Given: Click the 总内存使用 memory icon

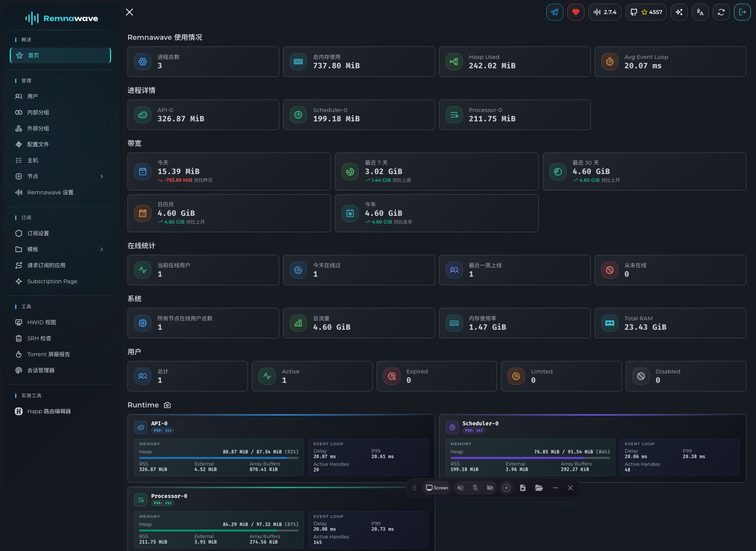Looking at the screenshot, I should pos(298,62).
